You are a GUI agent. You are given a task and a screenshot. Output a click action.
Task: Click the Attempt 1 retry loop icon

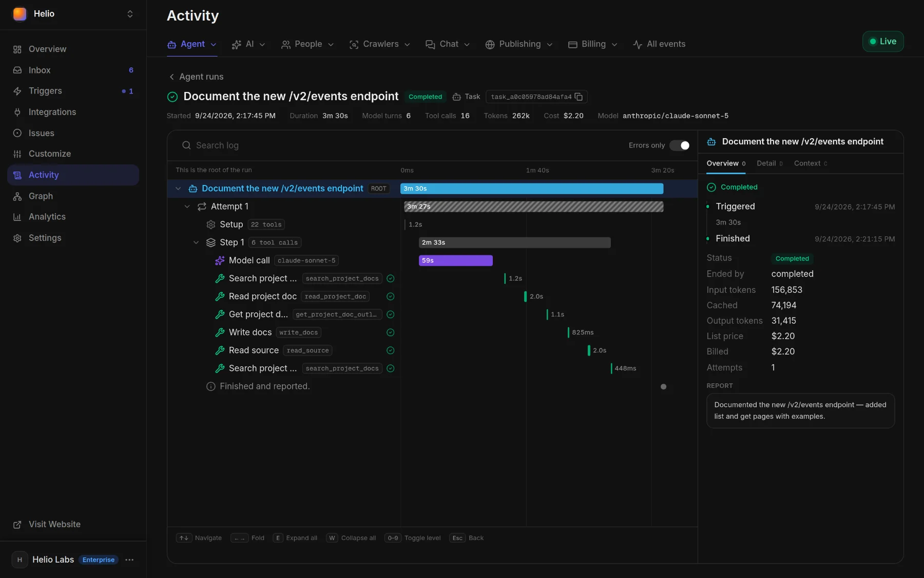(202, 207)
